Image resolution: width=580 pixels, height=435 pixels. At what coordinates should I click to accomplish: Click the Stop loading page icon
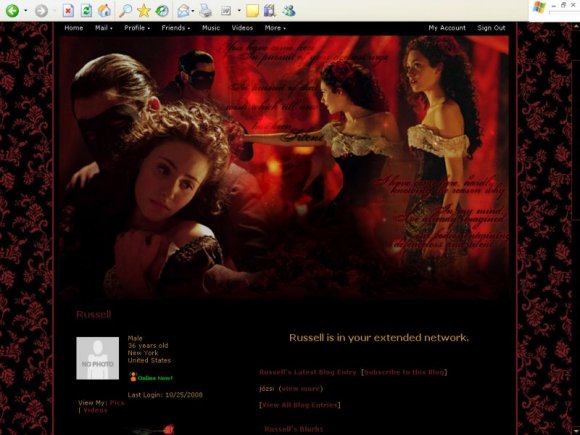(68, 10)
